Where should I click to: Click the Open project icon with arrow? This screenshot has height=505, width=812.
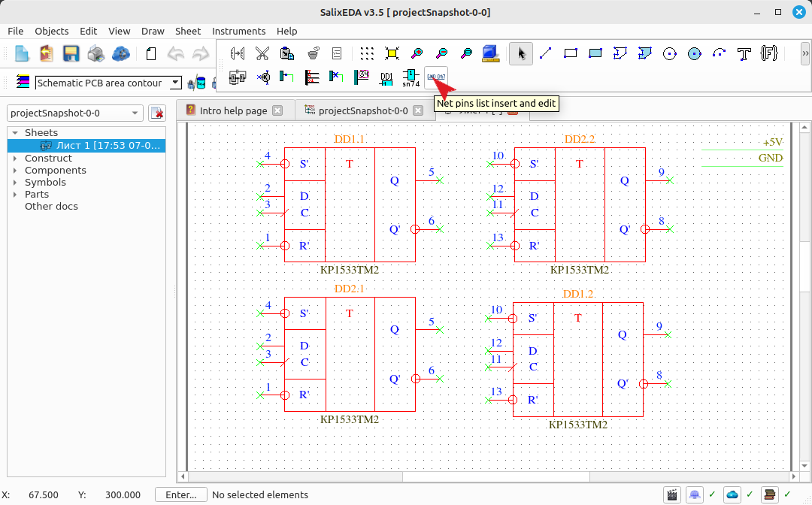click(46, 53)
